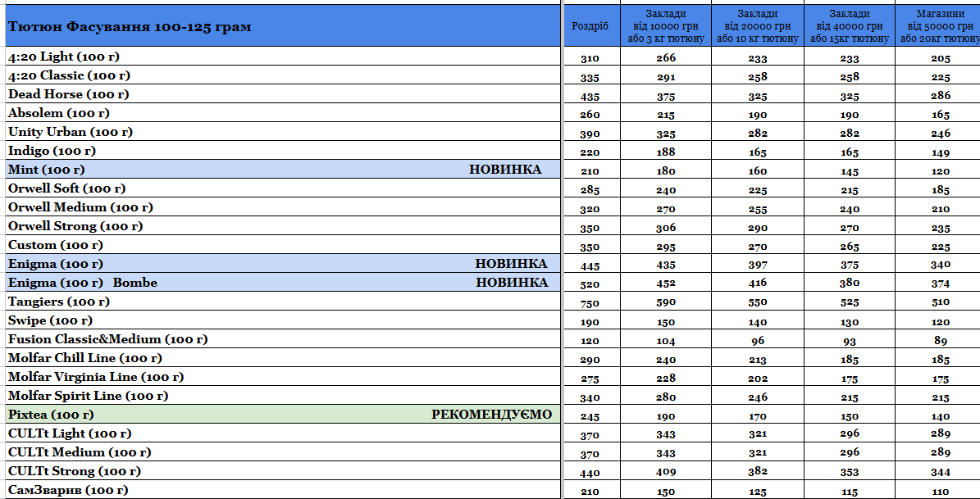
Task: Select the 'Заклади від 10000 грн' column header
Action: (x=666, y=25)
